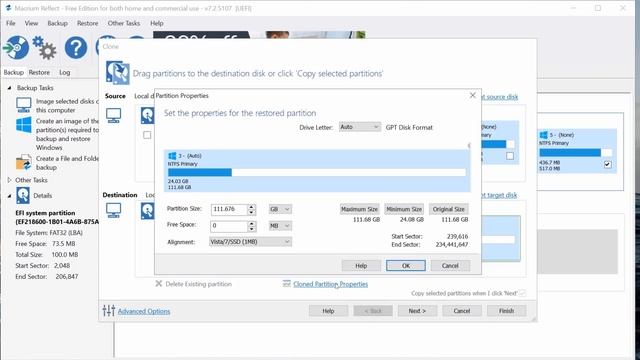Expand the Other Tasks section
The width and height of the screenshot is (640, 360).
click(9, 180)
